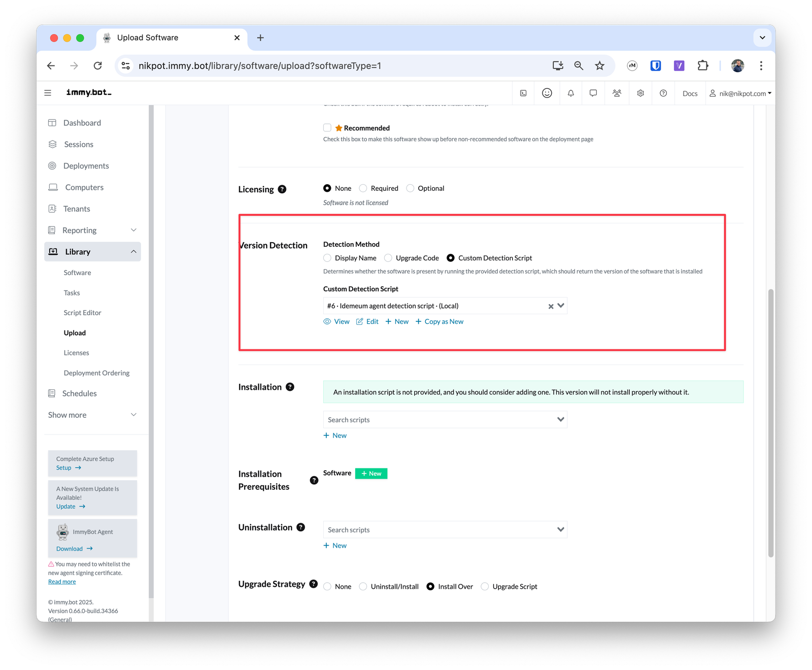Click the immy.bot logo
The width and height of the screenshot is (812, 670).
click(89, 92)
